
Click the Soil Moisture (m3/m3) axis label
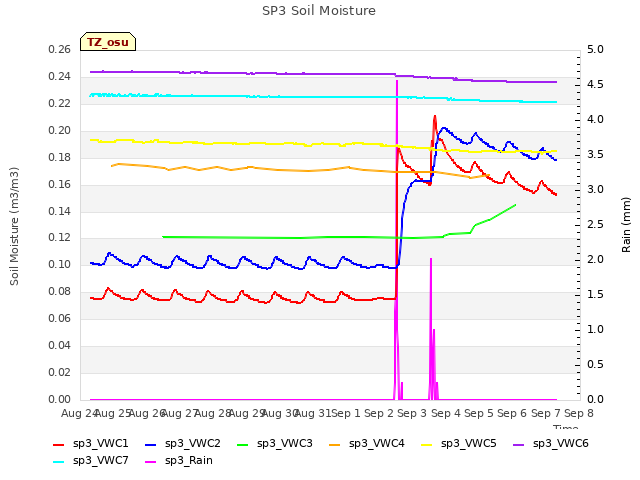click(14, 226)
